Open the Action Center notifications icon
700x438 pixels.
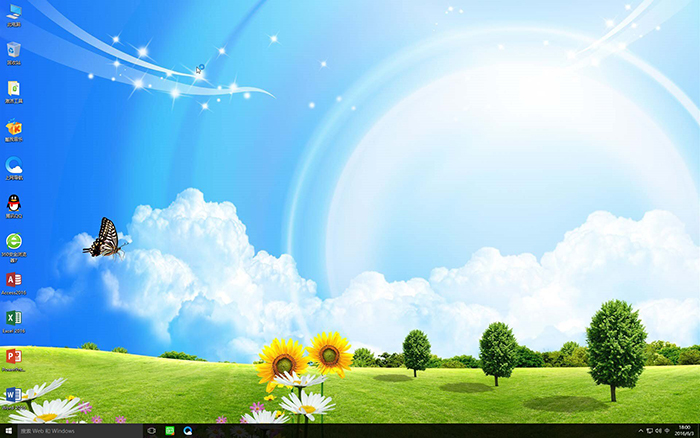pos(667,431)
